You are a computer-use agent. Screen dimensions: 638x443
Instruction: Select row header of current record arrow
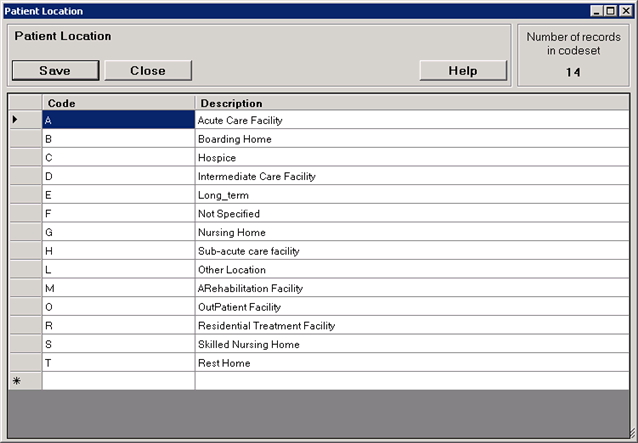24,120
